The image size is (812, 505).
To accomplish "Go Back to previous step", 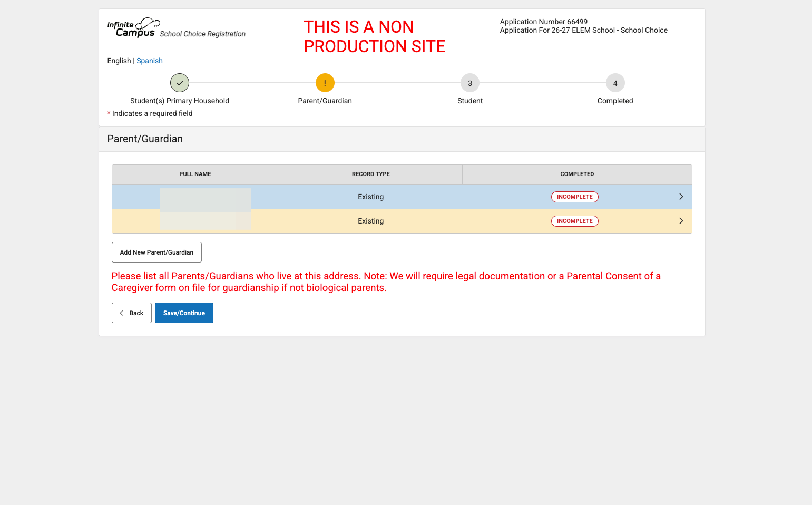I will pyautogui.click(x=132, y=313).
